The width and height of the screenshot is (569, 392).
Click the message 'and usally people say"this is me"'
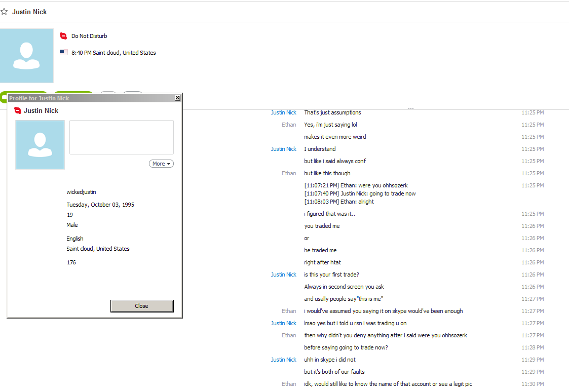[344, 299]
